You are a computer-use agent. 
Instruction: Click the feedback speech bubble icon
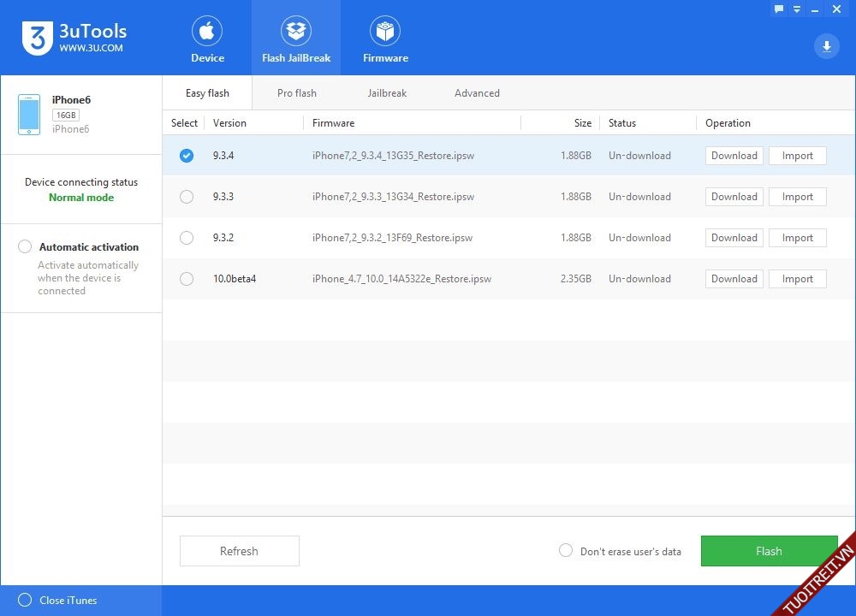pos(779,9)
